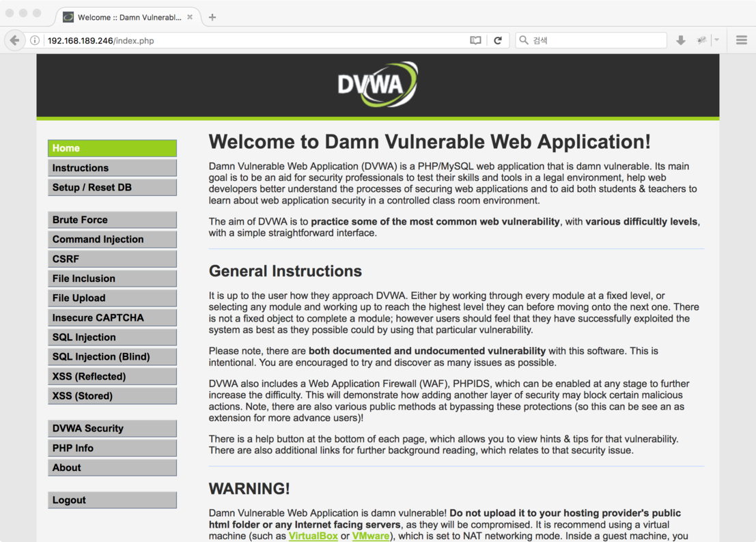Open the SQL Injection menu item
This screenshot has width=756, height=542.
[112, 337]
